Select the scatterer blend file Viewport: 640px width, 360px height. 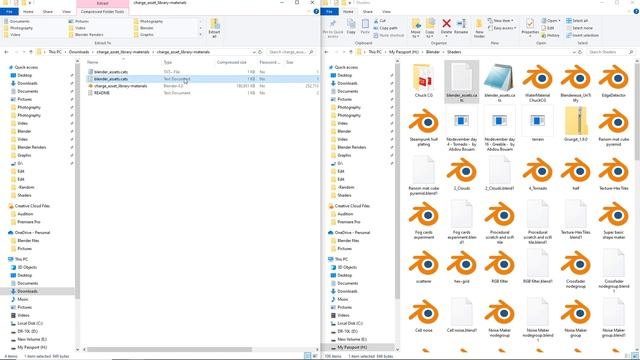424,267
